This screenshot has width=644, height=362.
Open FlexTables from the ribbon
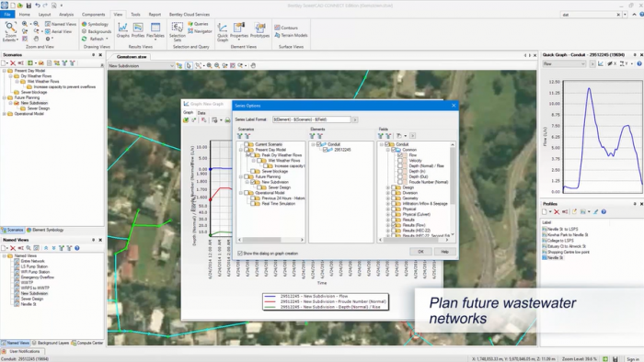155,30
